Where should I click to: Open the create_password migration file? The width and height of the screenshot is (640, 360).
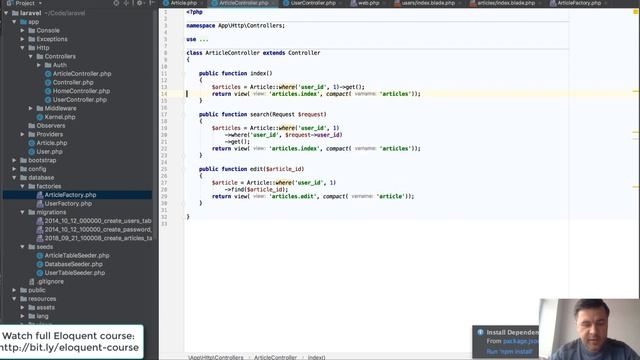[98, 229]
